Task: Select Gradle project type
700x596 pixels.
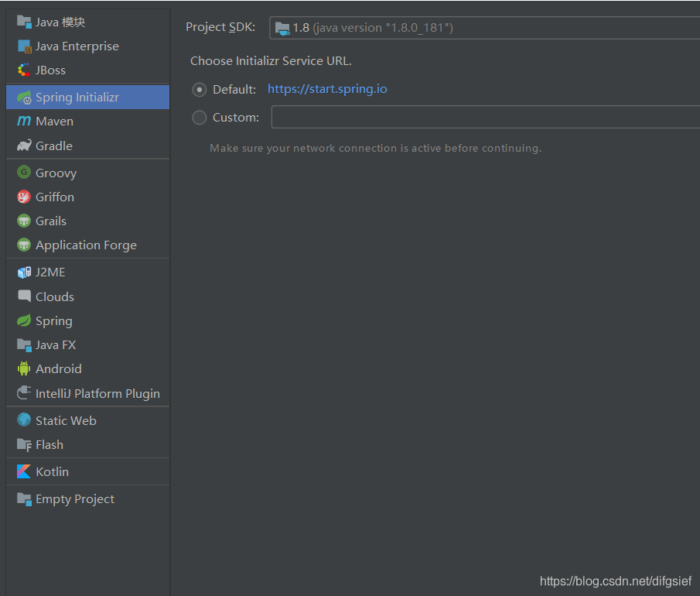Action: [x=88, y=146]
